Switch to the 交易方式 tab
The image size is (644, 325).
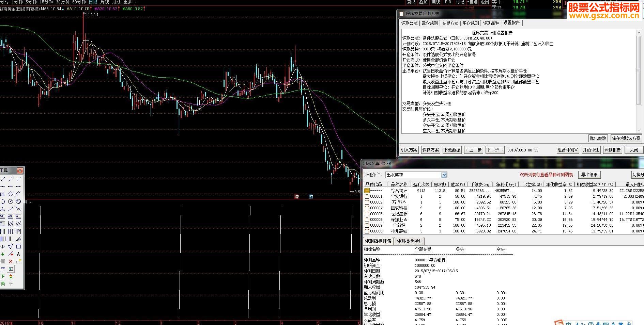click(x=450, y=23)
